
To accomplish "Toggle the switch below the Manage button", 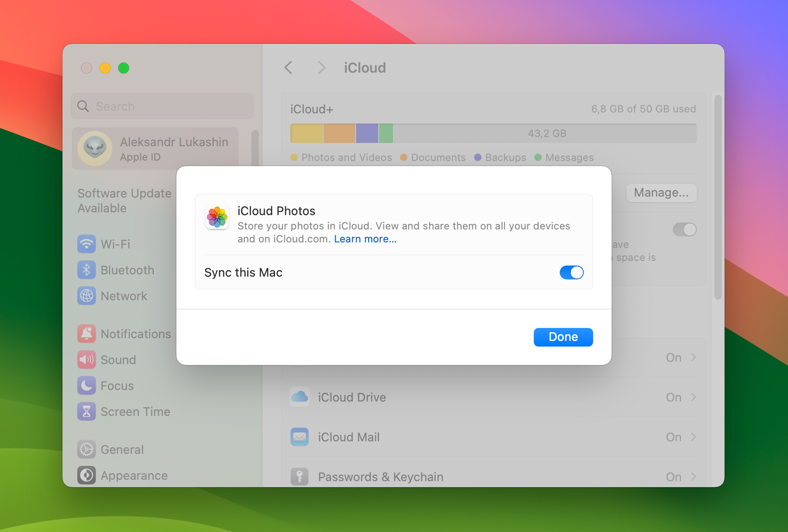I will (685, 229).
